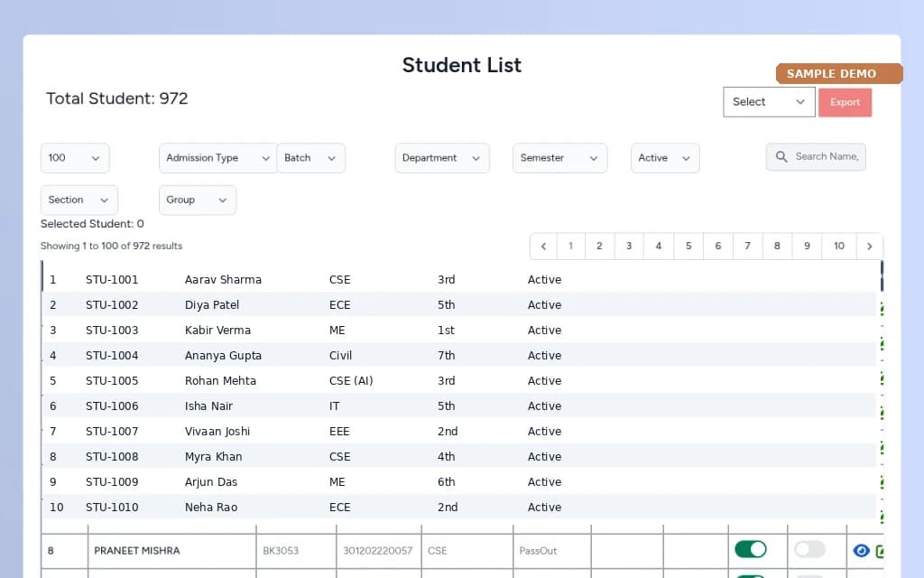Click Showing 1 to 100 results text
The width and height of the screenshot is (924, 578).
point(111,246)
